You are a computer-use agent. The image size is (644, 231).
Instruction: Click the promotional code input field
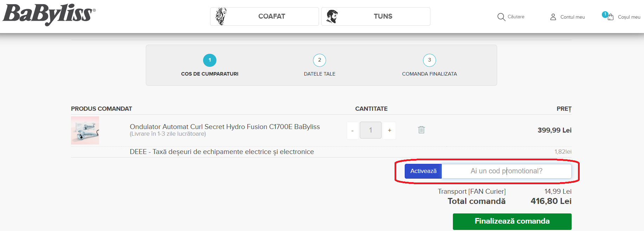pyautogui.click(x=506, y=171)
